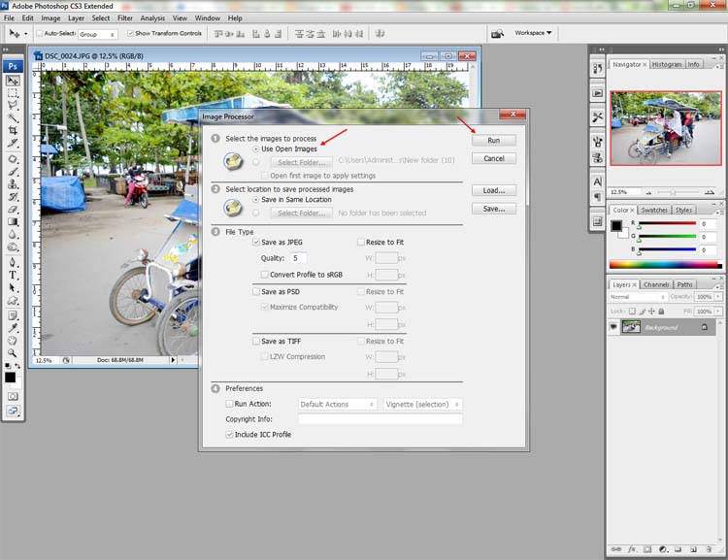The width and height of the screenshot is (728, 560).
Task: Activate the Crop tool
Action: (13, 130)
